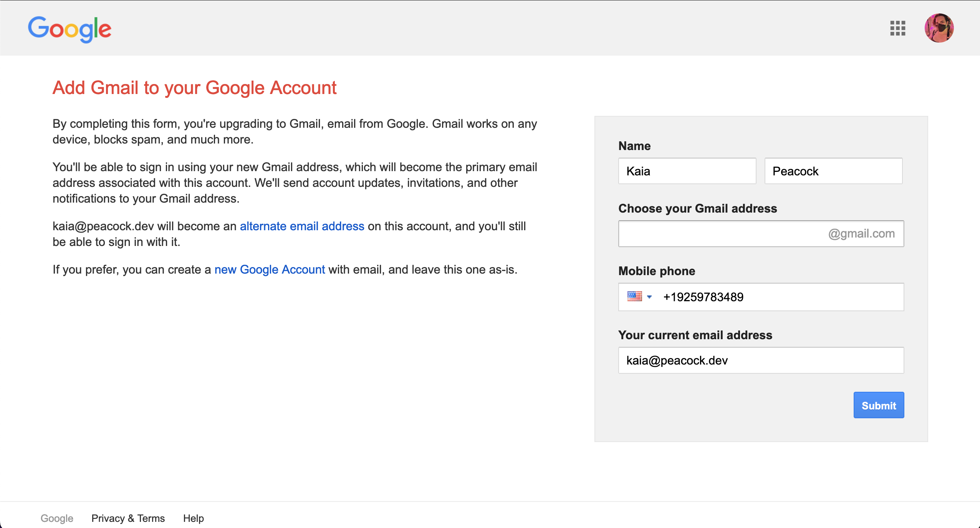The width and height of the screenshot is (980, 528).
Task: Open the account profile avatar
Action: [939, 28]
